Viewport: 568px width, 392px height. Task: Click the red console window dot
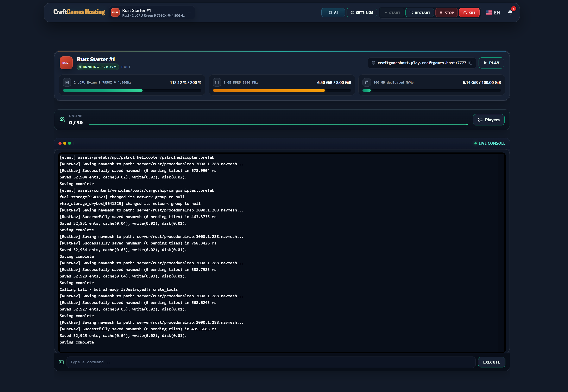60,143
